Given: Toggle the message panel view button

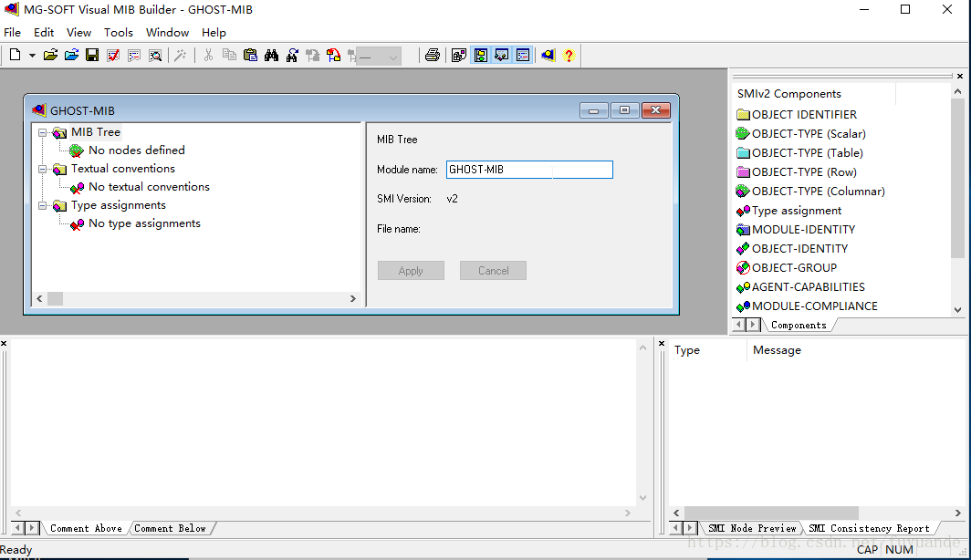Looking at the screenshot, I should click(523, 55).
